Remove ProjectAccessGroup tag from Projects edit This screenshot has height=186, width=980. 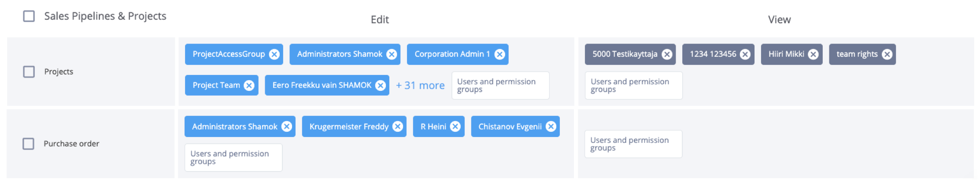(274, 54)
